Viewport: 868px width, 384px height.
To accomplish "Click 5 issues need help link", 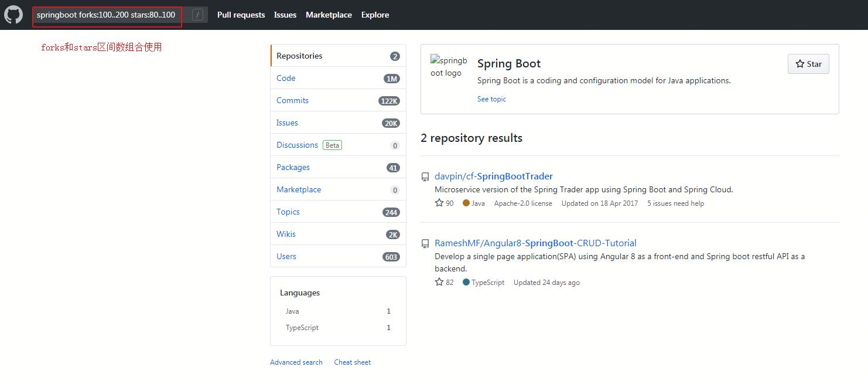I will click(675, 203).
